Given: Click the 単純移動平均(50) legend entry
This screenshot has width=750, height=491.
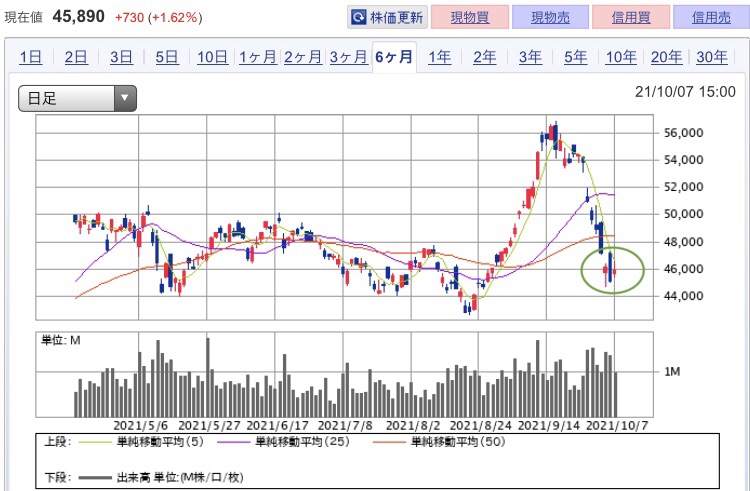Looking at the screenshot, I should (458, 442).
